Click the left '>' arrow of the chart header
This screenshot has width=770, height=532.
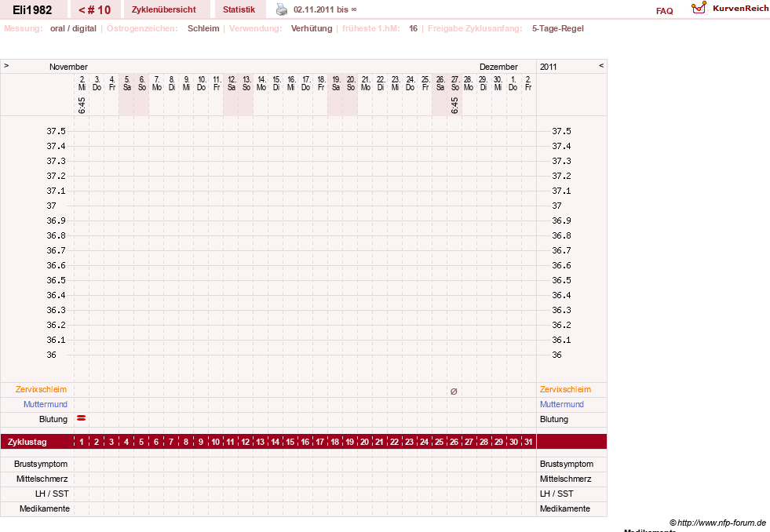tap(6, 65)
